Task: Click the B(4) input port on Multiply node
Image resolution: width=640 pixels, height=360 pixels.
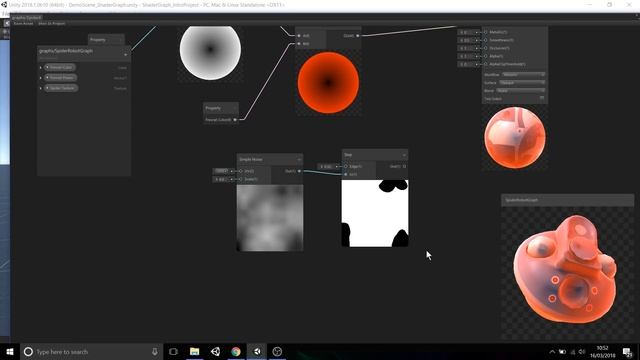Action: (299, 44)
